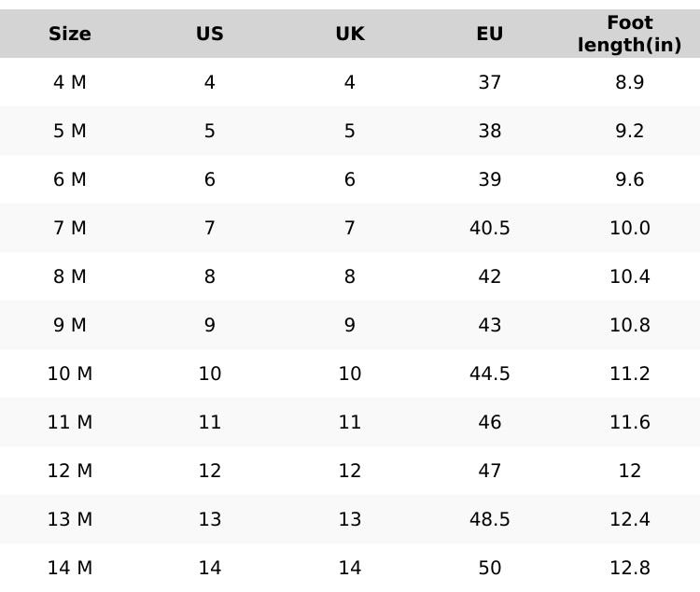Click foot length value 10.4
The height and width of the screenshot is (592, 700).
(630, 277)
